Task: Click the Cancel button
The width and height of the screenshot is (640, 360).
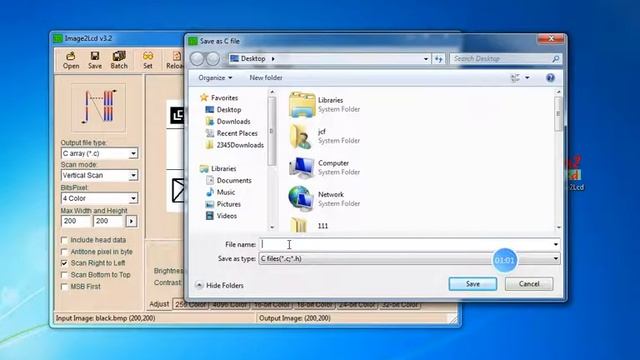Action: pos(529,284)
